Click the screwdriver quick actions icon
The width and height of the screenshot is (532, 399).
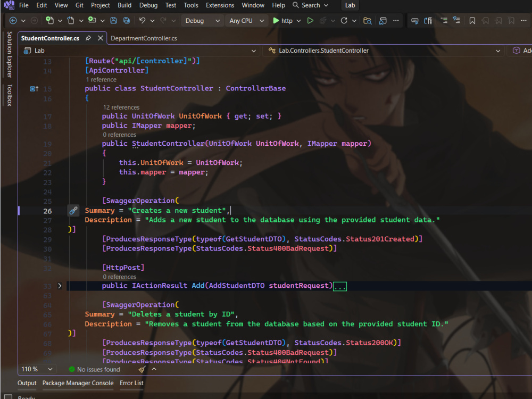(73, 211)
